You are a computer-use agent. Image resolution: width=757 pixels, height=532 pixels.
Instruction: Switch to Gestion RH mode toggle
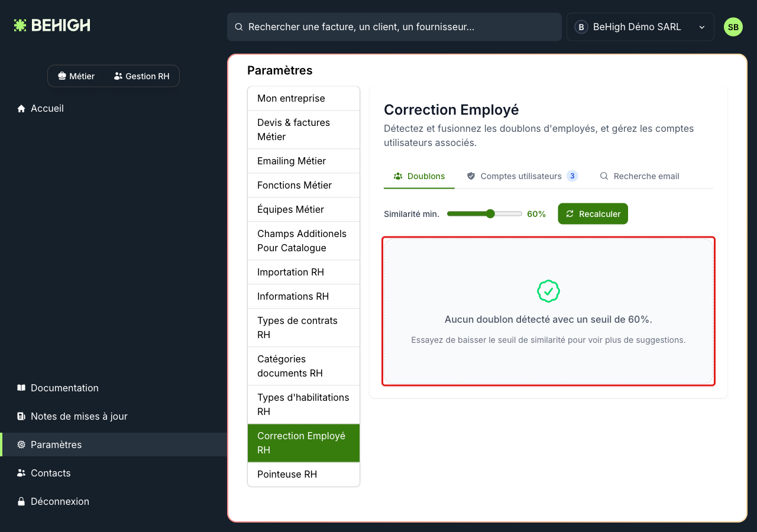[142, 76]
